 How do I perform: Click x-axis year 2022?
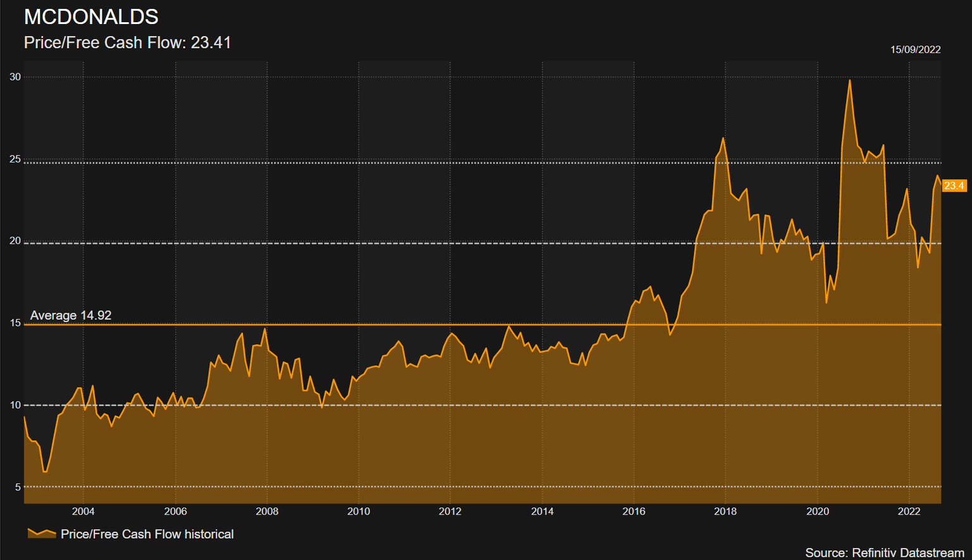pos(909,511)
